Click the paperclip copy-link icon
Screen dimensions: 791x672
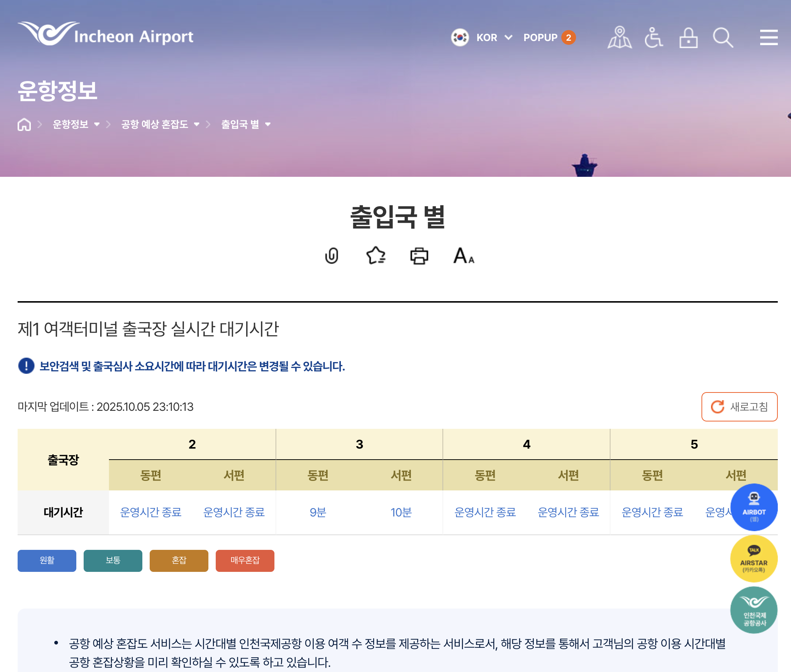tap(332, 255)
